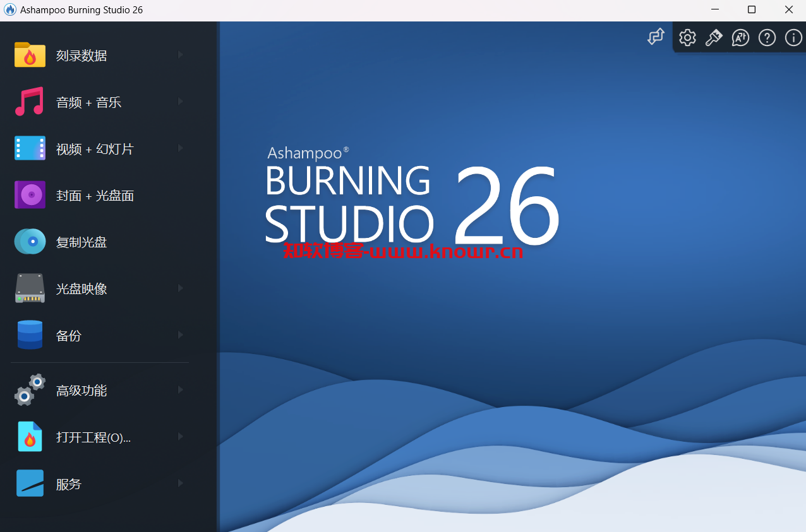806x532 pixels.
Task: Expand the 高级功能 submenu arrow
Action: click(x=180, y=390)
